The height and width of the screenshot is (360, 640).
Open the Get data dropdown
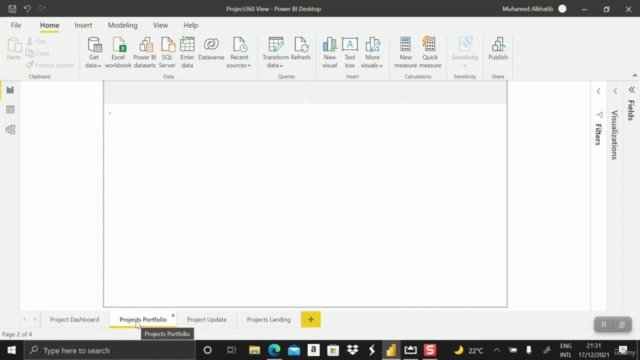click(x=93, y=52)
